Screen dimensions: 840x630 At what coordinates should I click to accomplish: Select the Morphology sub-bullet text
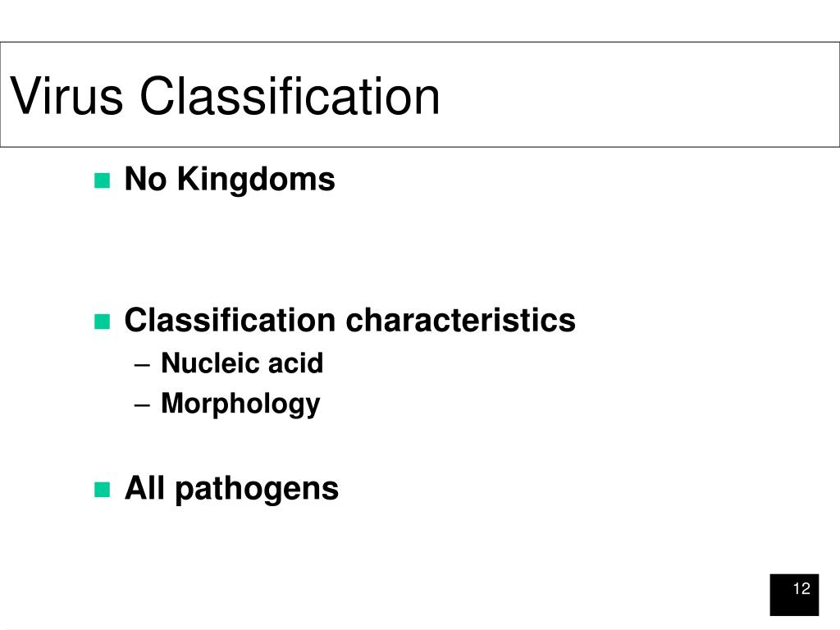point(240,404)
